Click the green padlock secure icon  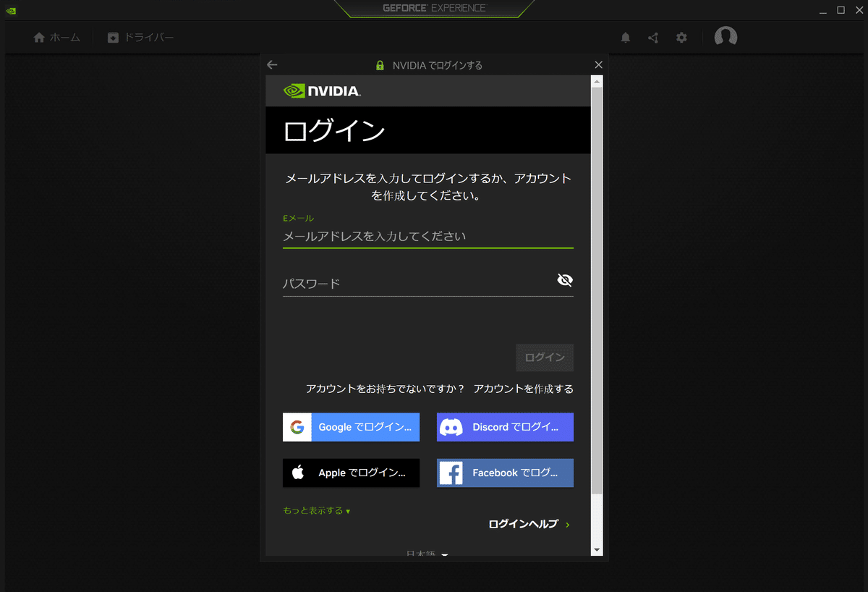380,65
